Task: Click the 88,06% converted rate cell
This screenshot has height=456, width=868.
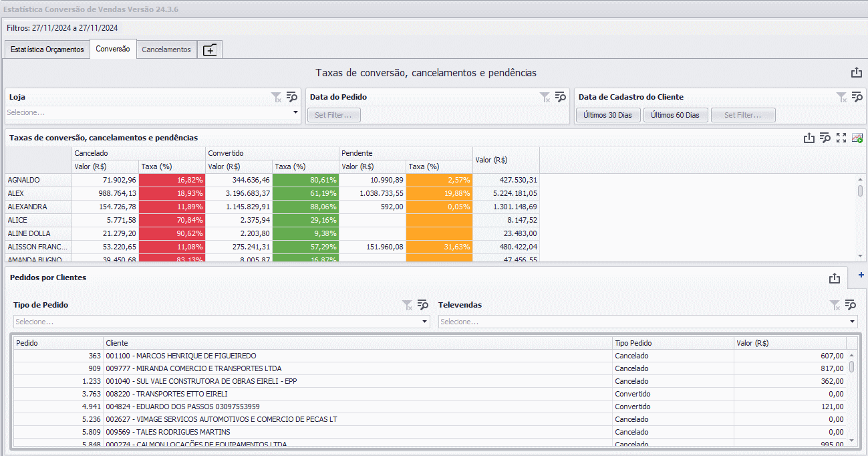Action: (x=305, y=207)
